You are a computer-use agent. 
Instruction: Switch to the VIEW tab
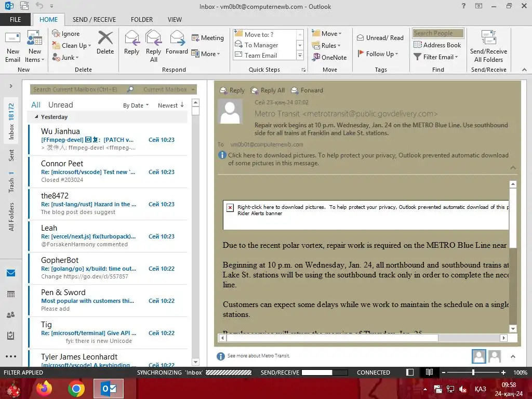click(175, 19)
